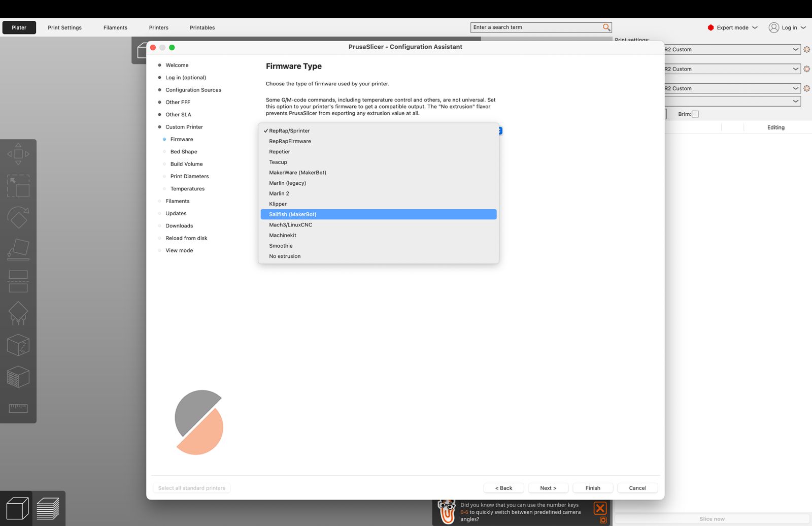Toggle the Brim checkbox
Image resolution: width=812 pixels, height=526 pixels.
tap(695, 114)
